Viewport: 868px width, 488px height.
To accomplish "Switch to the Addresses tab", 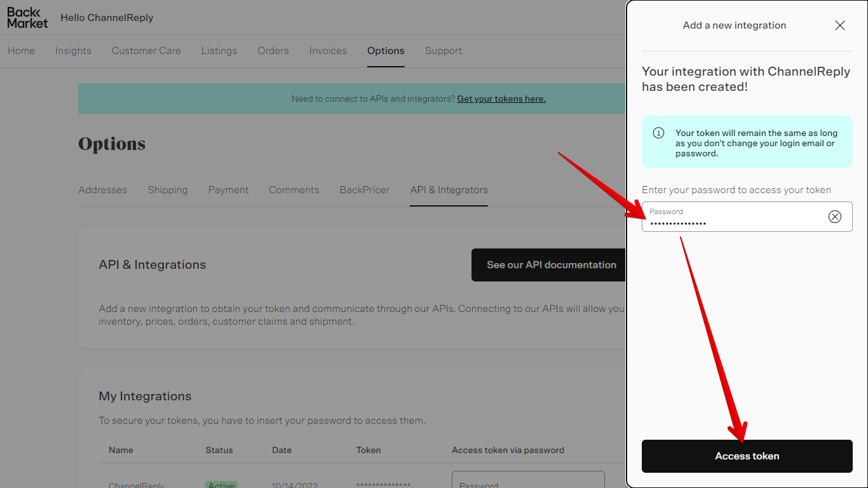I will [103, 190].
